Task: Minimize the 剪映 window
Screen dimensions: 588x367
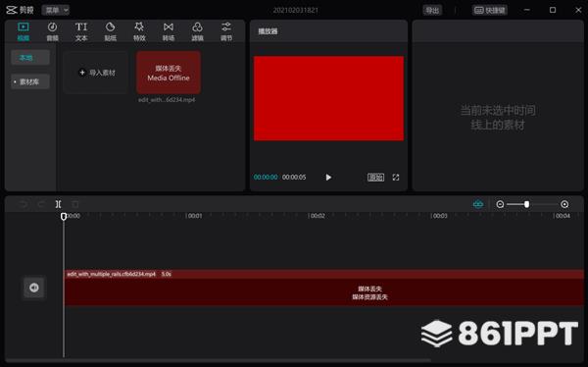Action: point(527,10)
